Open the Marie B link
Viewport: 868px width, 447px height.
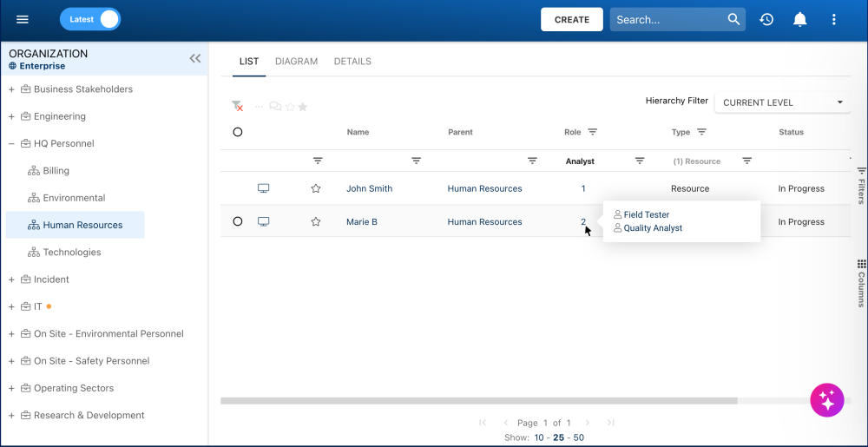tap(362, 222)
